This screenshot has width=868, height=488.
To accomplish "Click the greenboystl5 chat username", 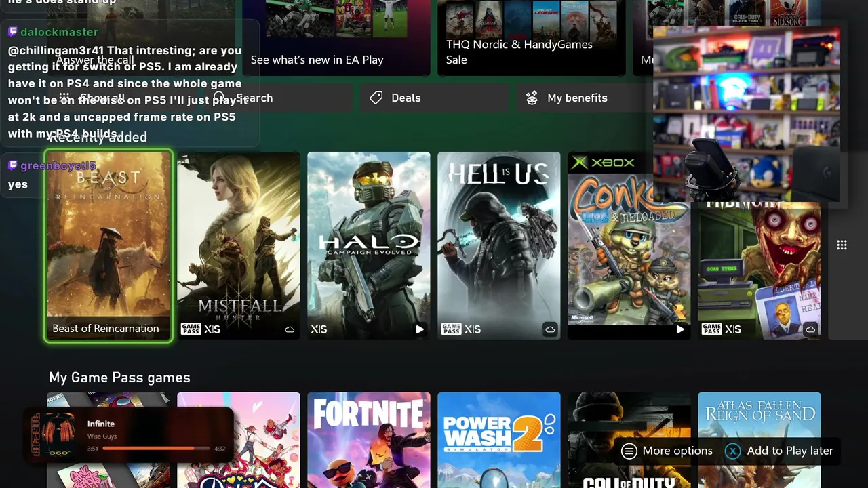I will (58, 165).
